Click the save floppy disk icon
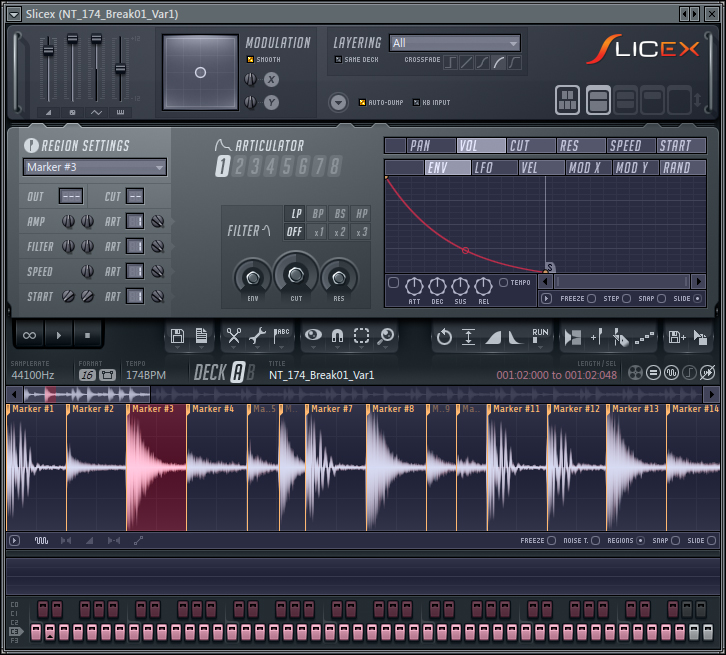The image size is (726, 655). tap(177, 336)
